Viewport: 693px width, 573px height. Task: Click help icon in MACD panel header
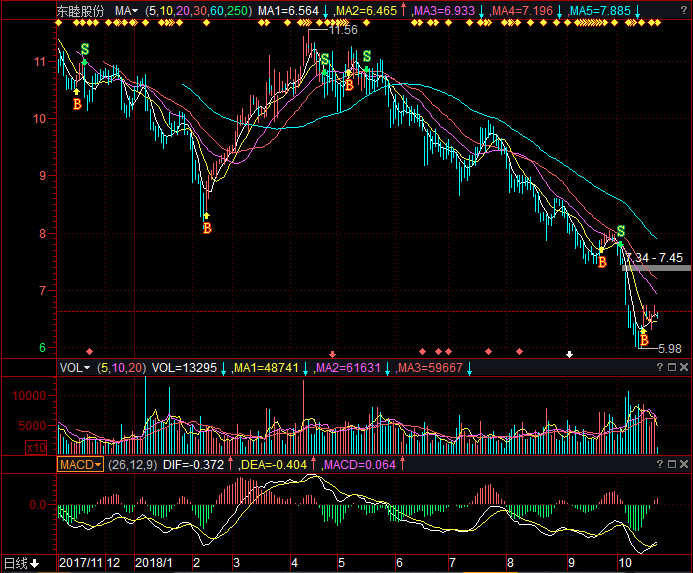coord(661,465)
